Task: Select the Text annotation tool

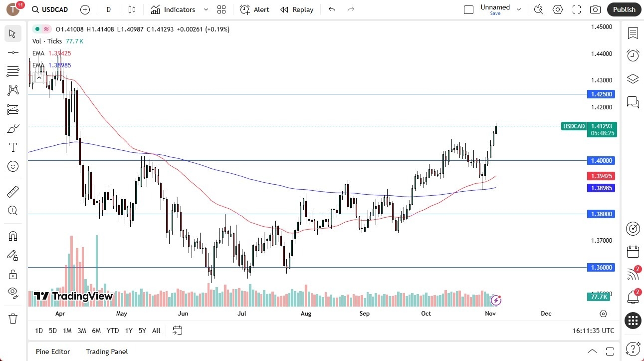Action: click(x=12, y=147)
